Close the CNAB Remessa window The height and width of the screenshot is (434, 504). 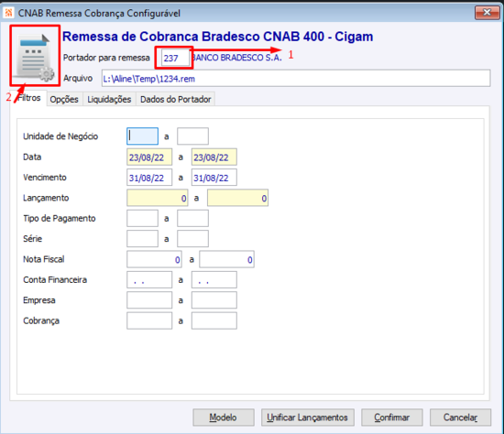[487, 13]
